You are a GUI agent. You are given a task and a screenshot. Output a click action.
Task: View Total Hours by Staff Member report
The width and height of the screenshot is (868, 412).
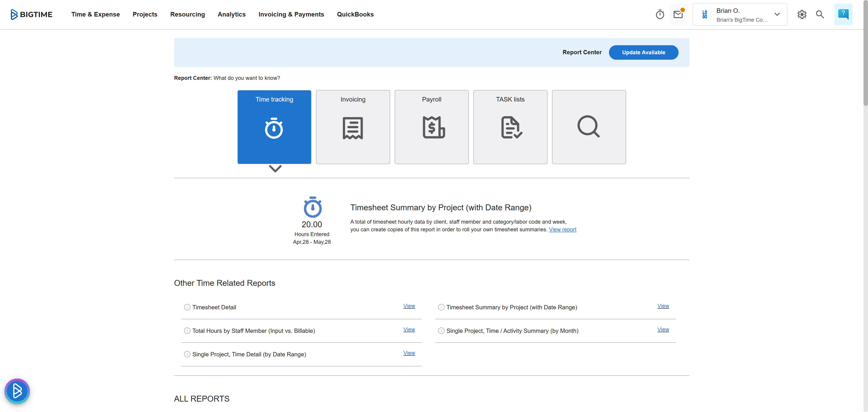point(409,329)
